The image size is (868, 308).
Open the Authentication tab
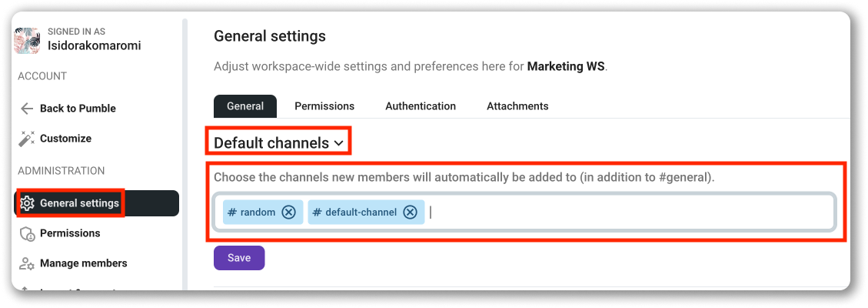[421, 106]
